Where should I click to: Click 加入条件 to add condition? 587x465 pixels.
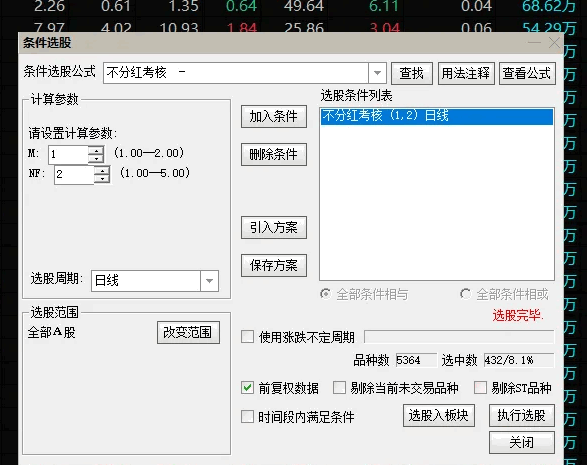pyautogui.click(x=274, y=117)
